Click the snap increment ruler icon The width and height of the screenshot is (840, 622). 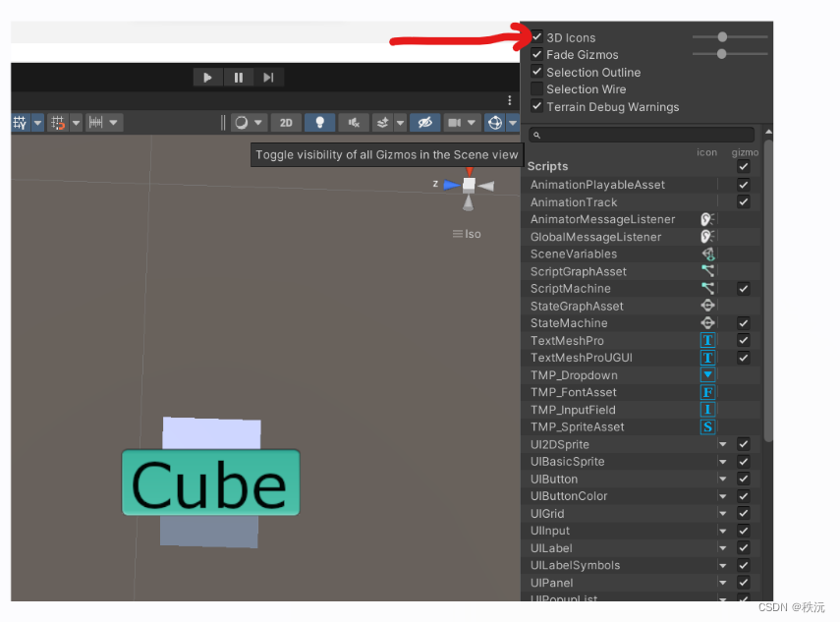click(x=96, y=123)
